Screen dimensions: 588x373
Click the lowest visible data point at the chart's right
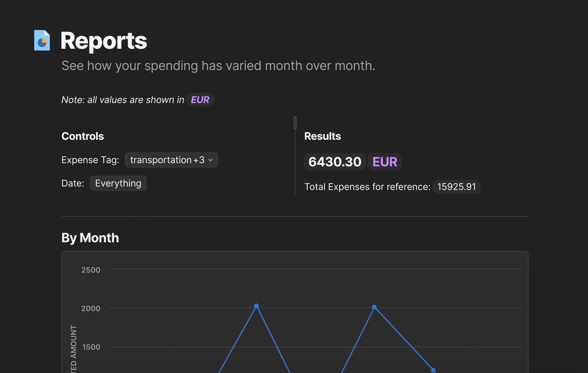[433, 370]
